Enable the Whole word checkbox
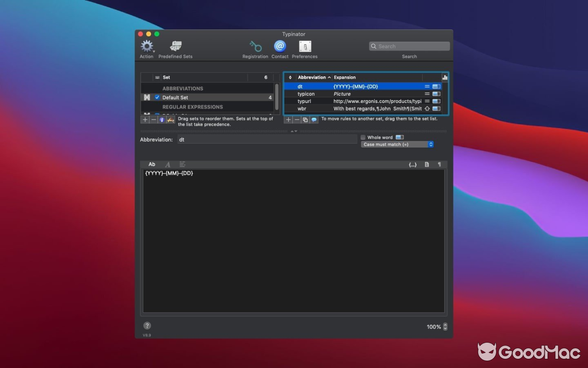Screen dimensions: 588x368 click(x=363, y=137)
